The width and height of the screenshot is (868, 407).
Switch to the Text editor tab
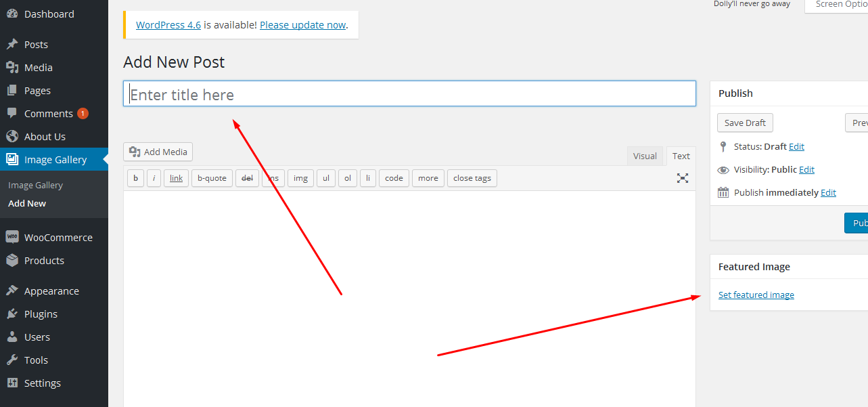[681, 156]
